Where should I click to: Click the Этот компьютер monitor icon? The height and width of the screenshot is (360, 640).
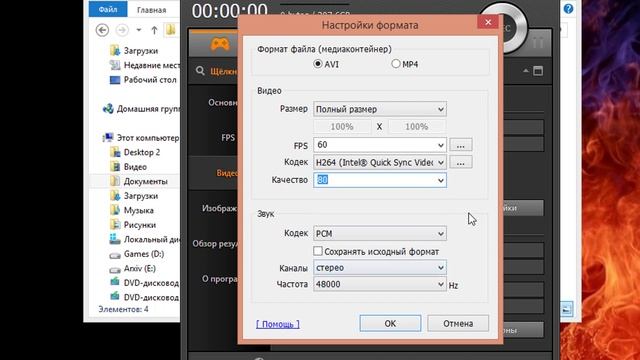108,138
